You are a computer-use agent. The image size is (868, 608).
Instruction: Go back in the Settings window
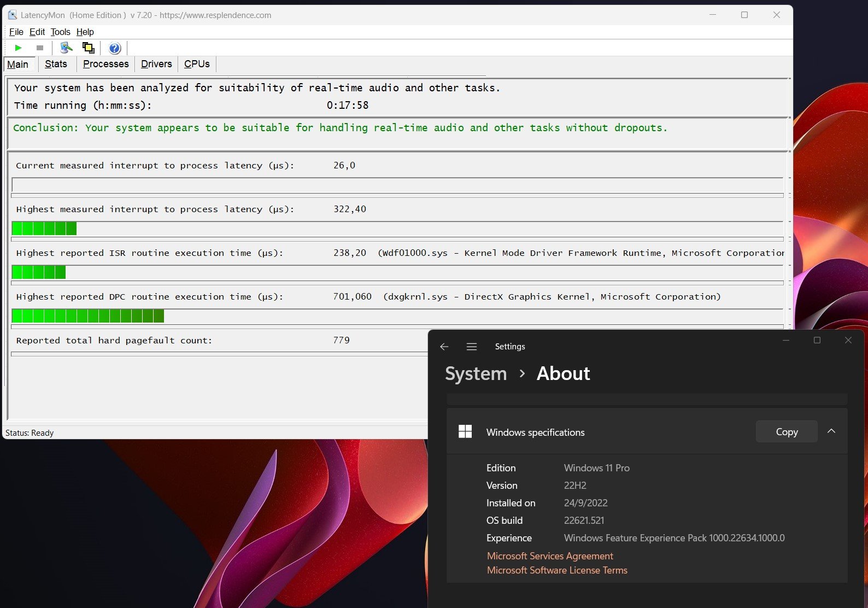point(444,347)
